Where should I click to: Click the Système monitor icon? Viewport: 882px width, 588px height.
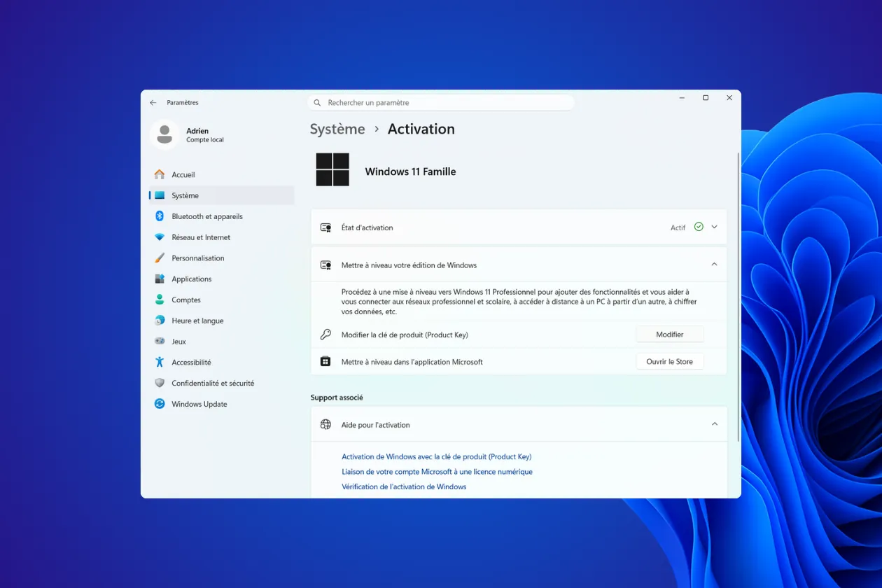pos(160,195)
